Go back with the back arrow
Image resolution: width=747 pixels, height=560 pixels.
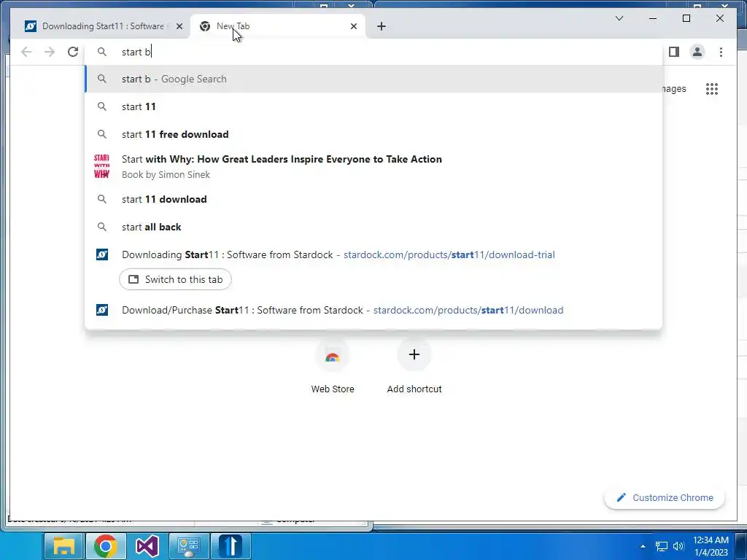[26, 52]
